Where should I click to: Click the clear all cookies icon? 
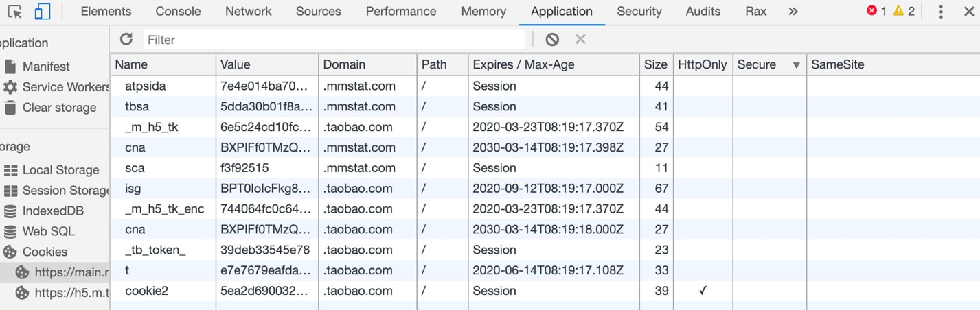[552, 40]
